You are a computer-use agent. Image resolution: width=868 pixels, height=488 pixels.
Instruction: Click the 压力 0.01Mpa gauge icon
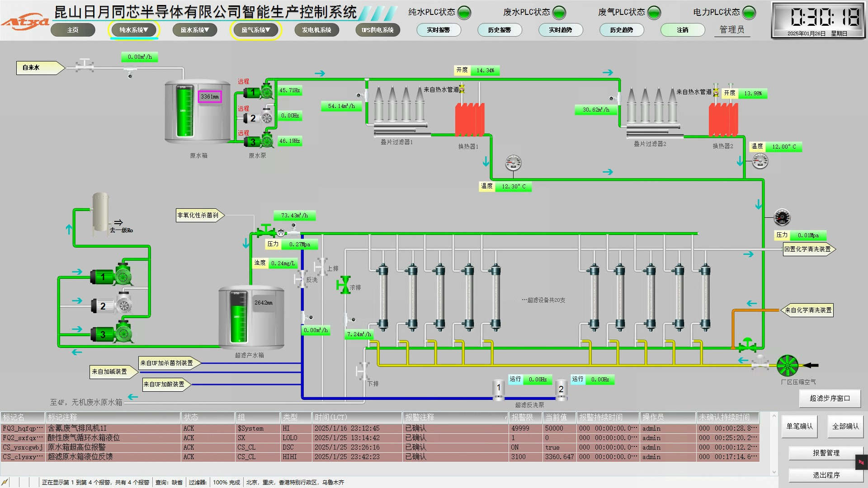click(782, 217)
